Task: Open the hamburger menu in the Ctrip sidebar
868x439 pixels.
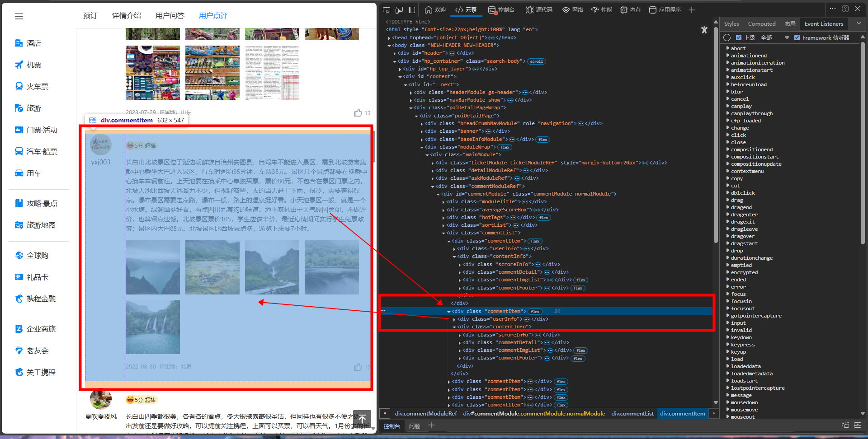Action: point(19,16)
